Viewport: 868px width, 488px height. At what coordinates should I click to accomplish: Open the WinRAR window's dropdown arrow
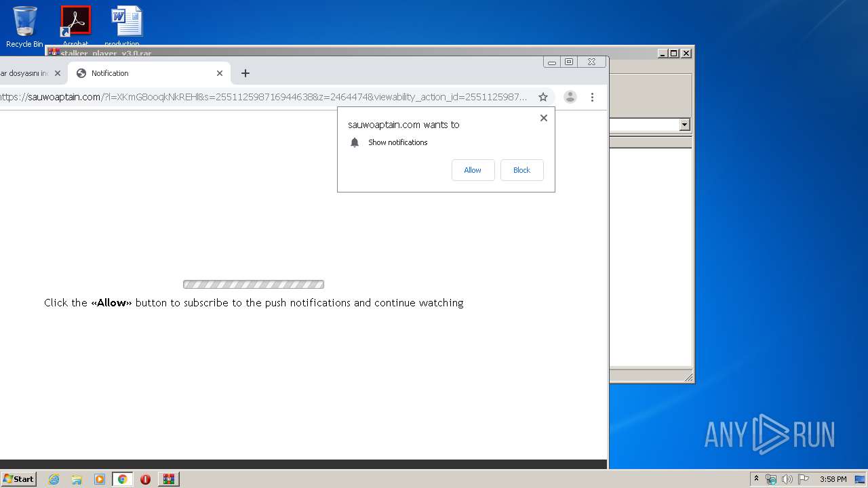tap(684, 125)
